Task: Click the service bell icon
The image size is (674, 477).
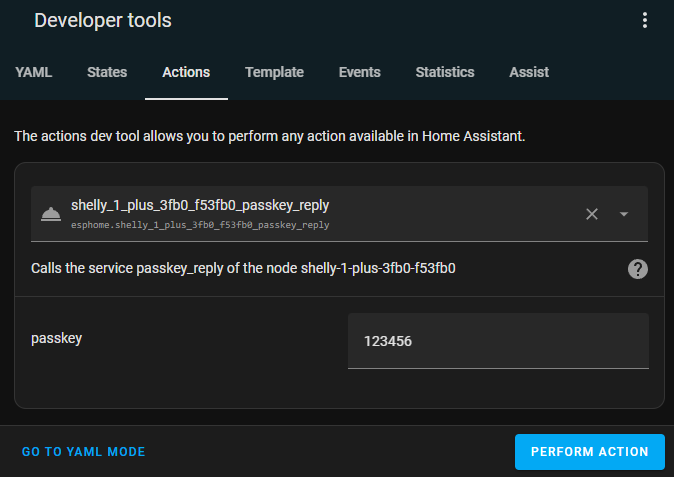Action: (x=51, y=214)
